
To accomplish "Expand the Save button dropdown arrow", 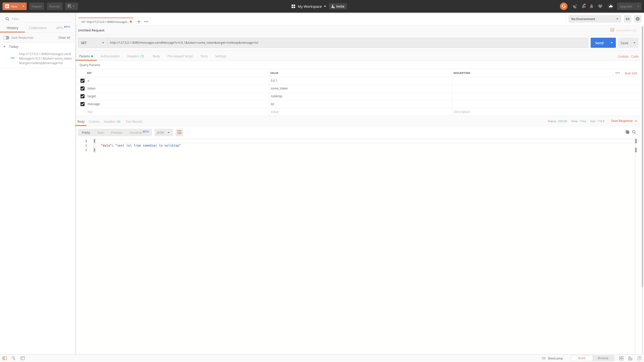I will tap(634, 43).
